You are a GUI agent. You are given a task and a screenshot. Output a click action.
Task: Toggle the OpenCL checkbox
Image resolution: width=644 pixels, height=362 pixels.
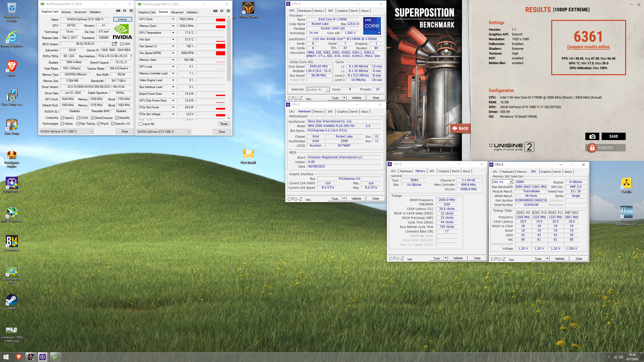click(62, 118)
